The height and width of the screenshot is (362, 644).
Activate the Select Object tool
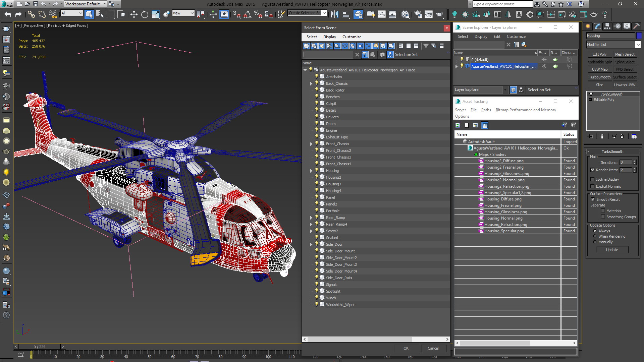point(89,14)
